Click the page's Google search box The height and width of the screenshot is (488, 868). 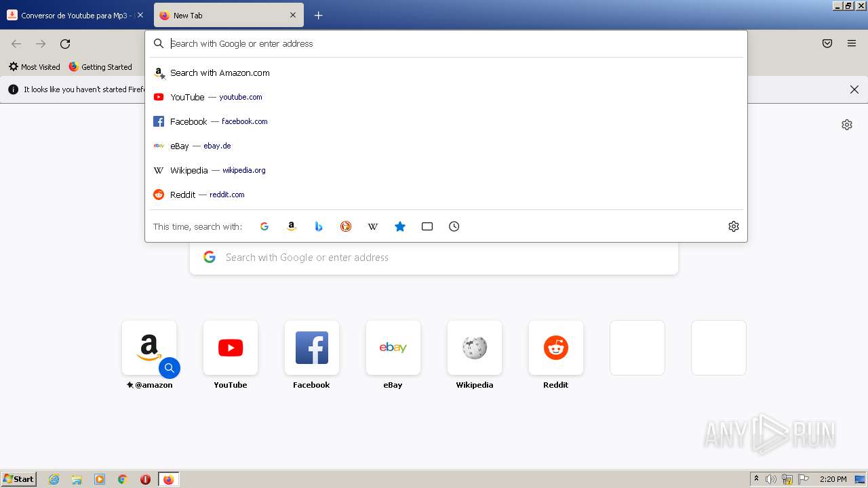(434, 258)
